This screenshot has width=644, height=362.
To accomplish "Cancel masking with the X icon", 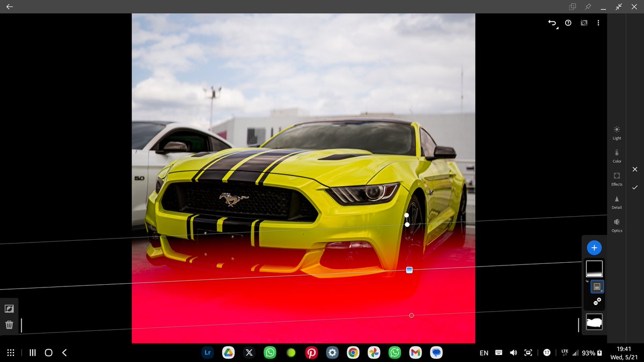I will [635, 169].
